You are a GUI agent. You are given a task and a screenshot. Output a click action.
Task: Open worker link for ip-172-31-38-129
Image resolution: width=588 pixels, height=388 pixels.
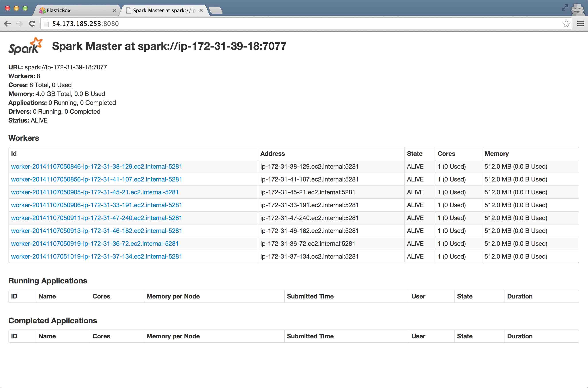tap(96, 167)
